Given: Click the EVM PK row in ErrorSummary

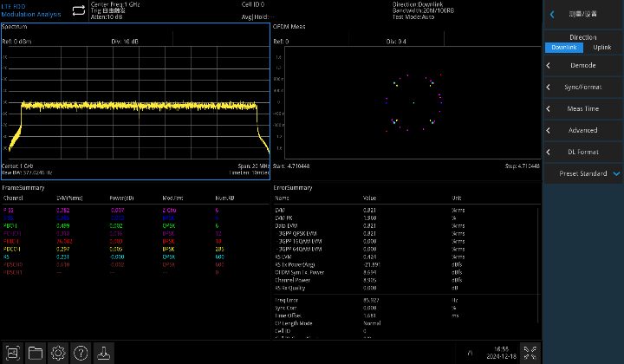Looking at the screenshot, I should 406,218.
